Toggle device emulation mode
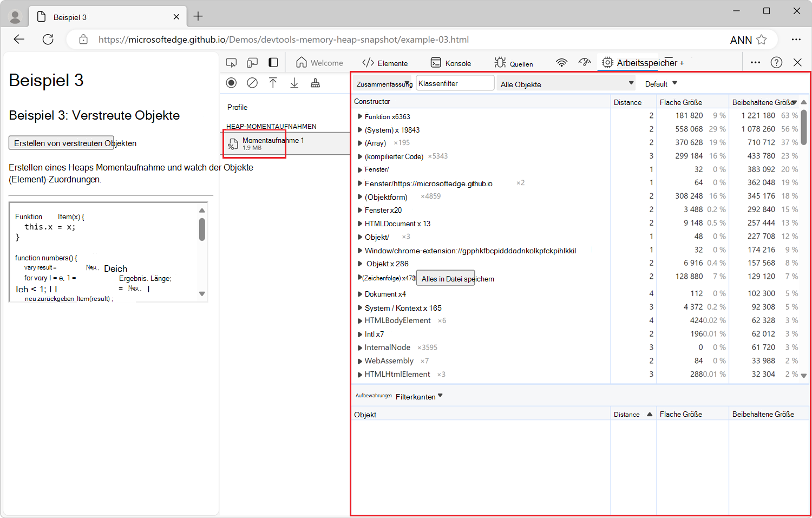 (x=252, y=63)
